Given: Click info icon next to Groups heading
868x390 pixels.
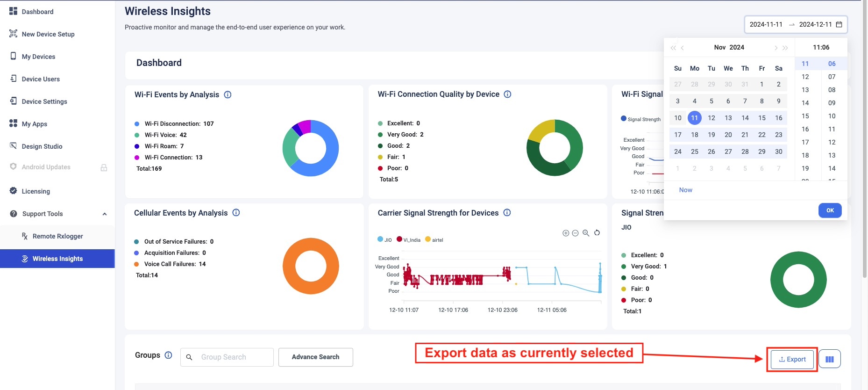Looking at the screenshot, I should [x=169, y=355].
